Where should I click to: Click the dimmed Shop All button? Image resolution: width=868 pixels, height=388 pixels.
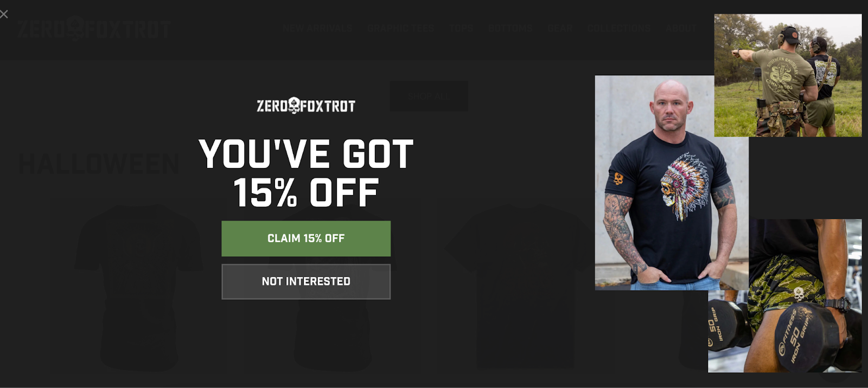coord(429,96)
